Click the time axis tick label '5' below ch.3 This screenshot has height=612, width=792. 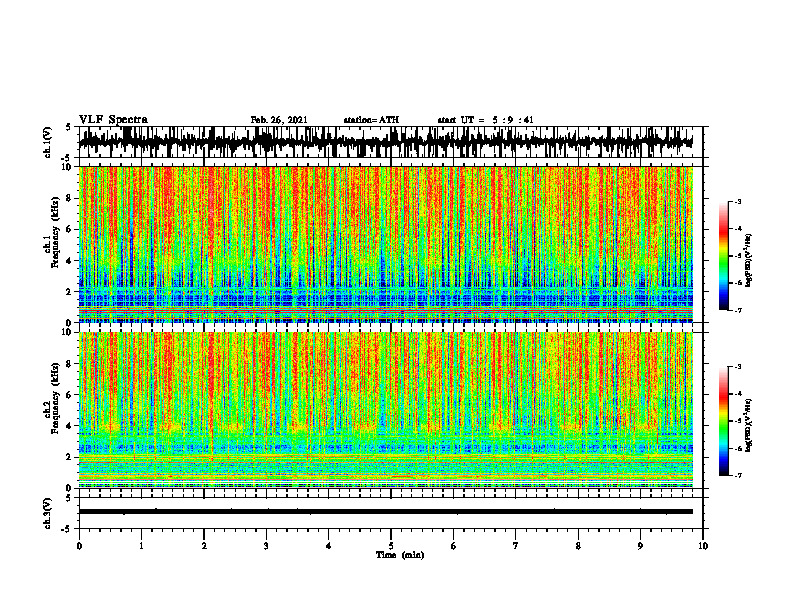391,546
